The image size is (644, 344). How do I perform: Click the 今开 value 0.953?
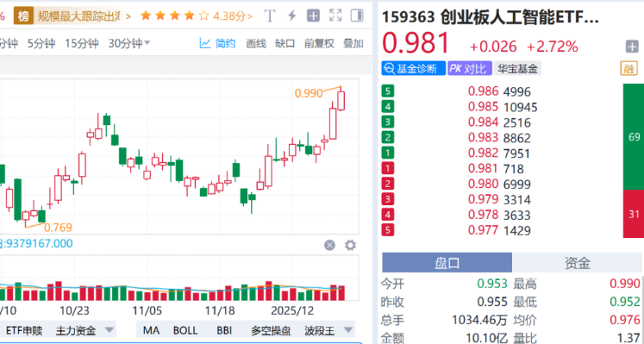tap(492, 284)
